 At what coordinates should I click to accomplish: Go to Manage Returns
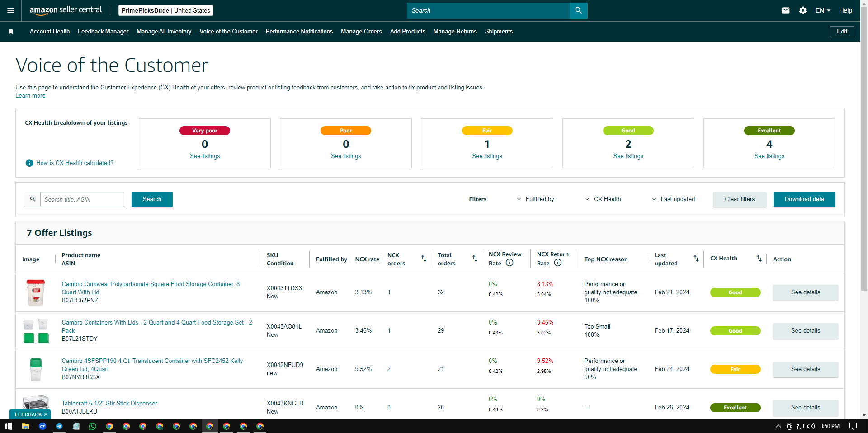tap(455, 32)
